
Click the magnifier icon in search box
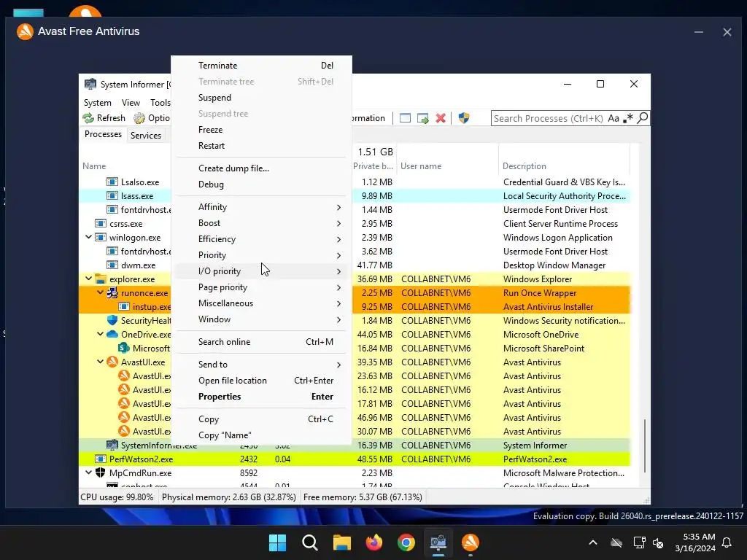point(643,118)
